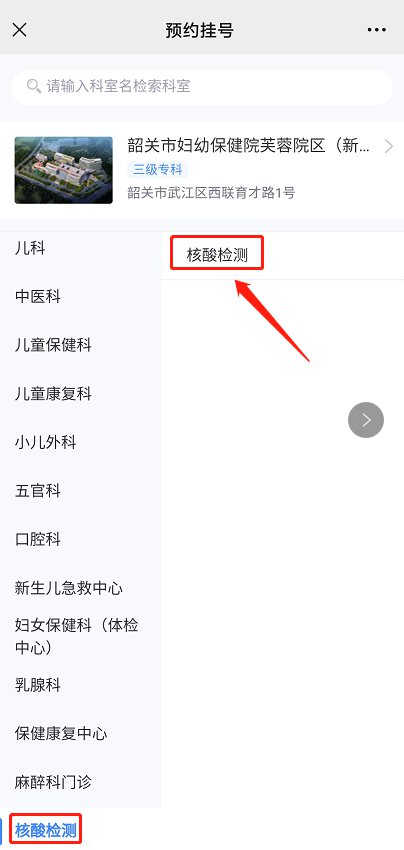Close the page with the X icon
This screenshot has height=850, width=404.
click(x=20, y=30)
